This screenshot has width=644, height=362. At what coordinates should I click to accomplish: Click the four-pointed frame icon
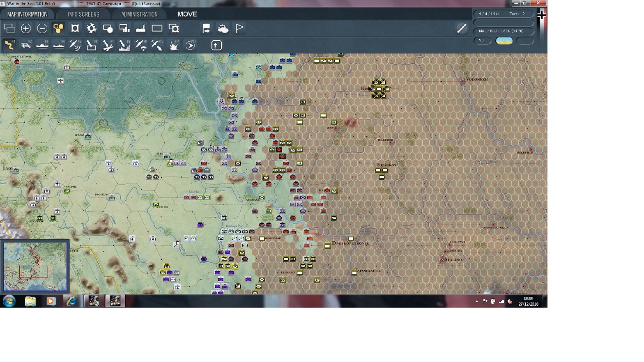(x=75, y=28)
